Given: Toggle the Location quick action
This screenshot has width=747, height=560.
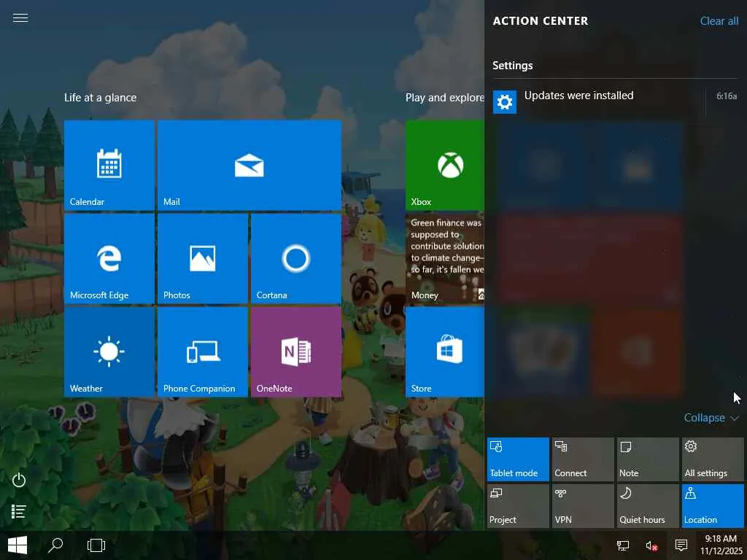Looking at the screenshot, I should tap(713, 506).
